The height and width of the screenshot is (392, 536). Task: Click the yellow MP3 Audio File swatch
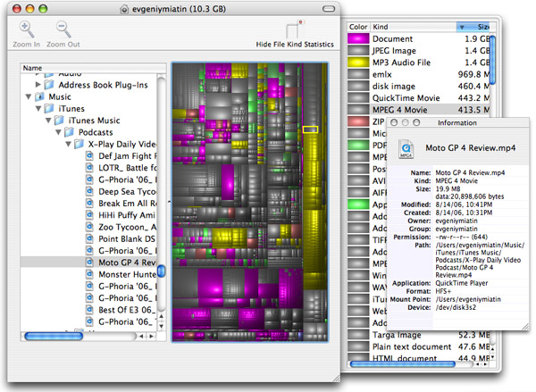[x=357, y=63]
